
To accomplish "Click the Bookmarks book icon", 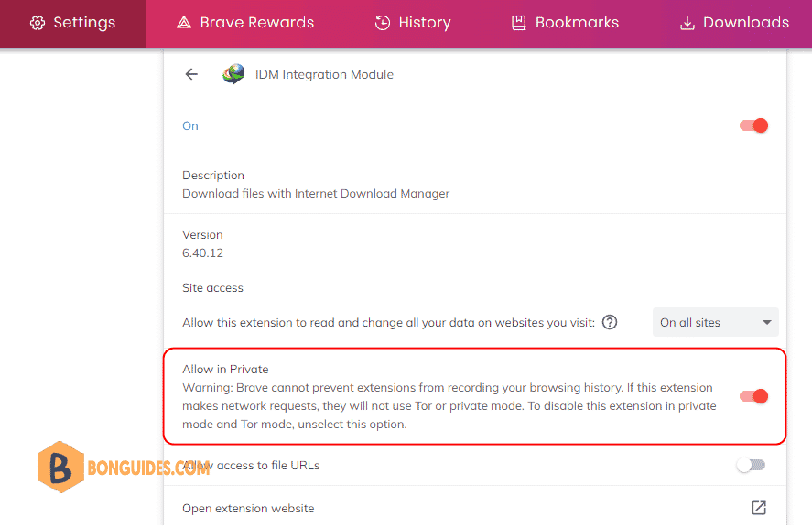I will pos(518,23).
